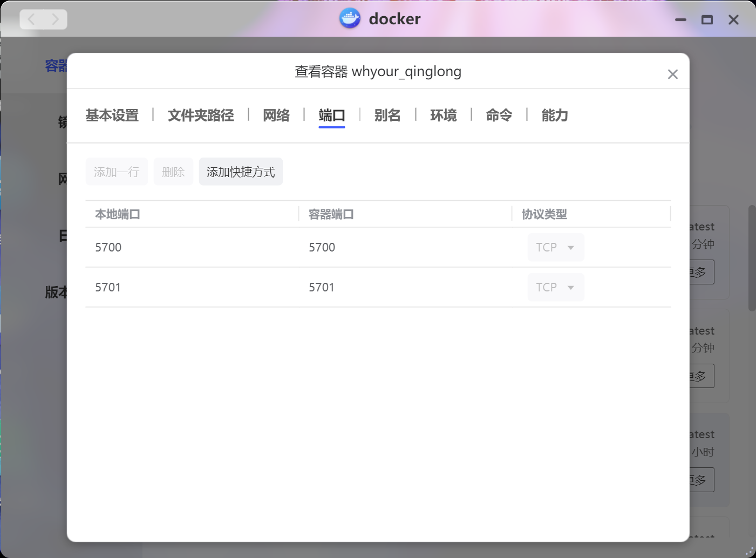Switch to the 基本设置 tab
Viewport: 756px width, 558px height.
pyautogui.click(x=112, y=115)
